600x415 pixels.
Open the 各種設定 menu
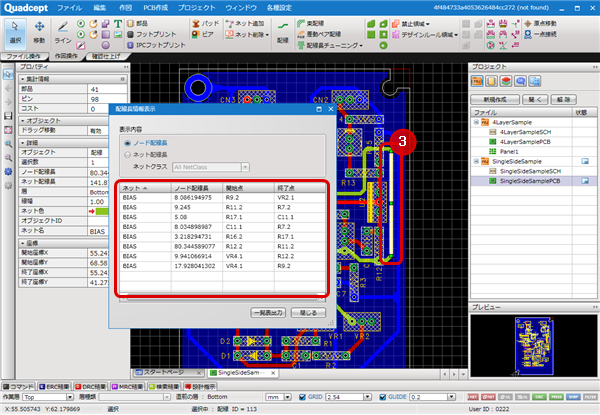[x=279, y=8]
